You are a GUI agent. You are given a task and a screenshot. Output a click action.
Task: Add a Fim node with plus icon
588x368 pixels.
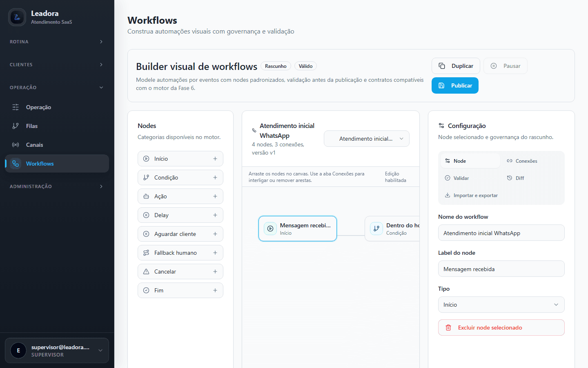pos(215,290)
